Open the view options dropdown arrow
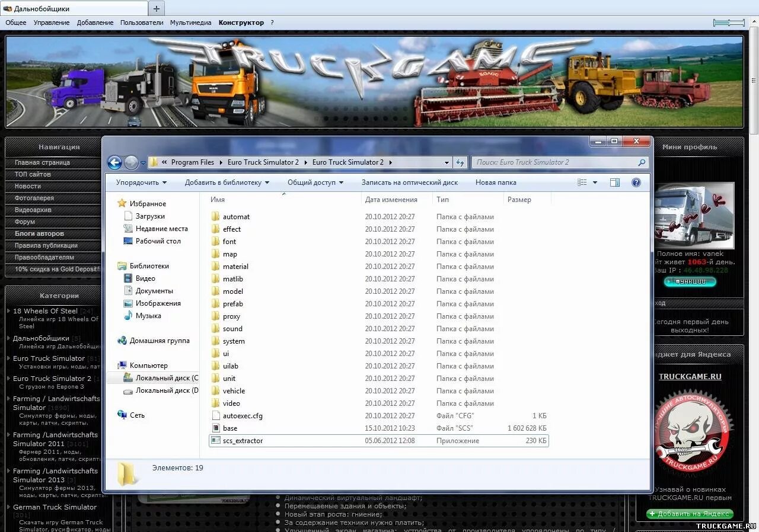Screen dimensions: 759x532 (x=595, y=182)
